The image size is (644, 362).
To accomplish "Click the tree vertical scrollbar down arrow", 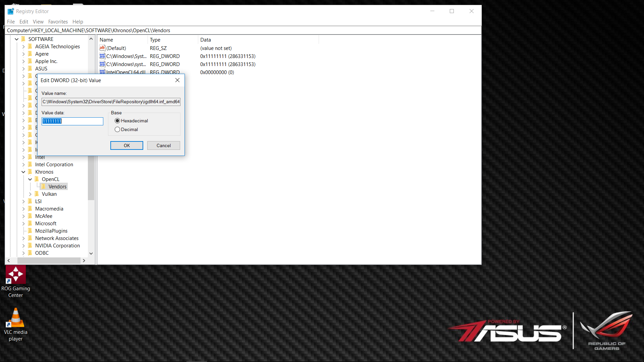I will pyautogui.click(x=91, y=254).
